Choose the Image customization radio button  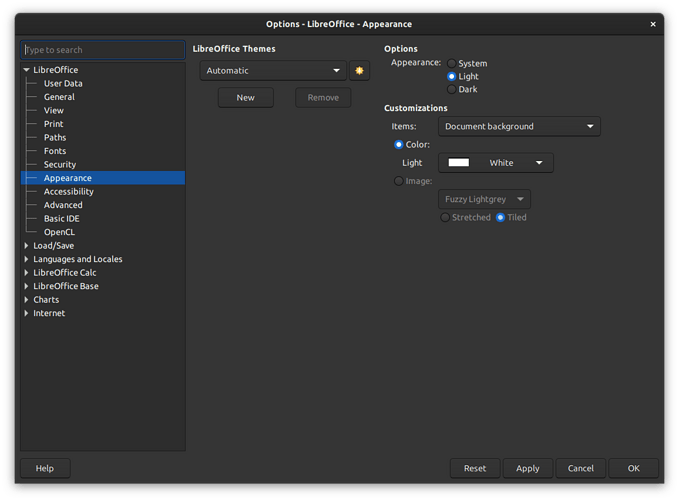point(398,181)
